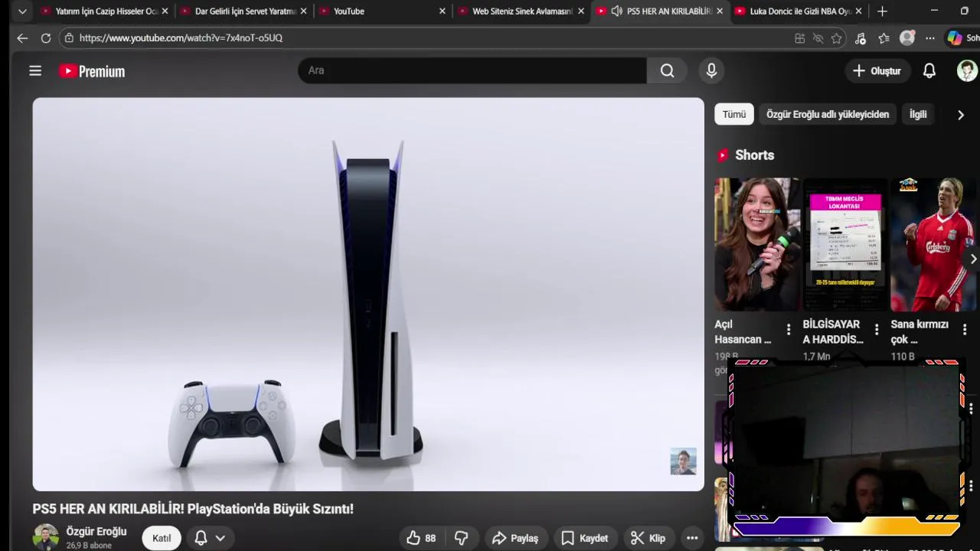The image size is (980, 551).
Task: Click the search magnifier button
Action: [667, 70]
